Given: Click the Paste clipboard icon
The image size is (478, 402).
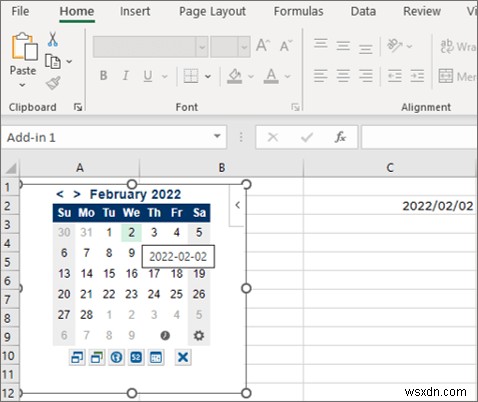Looking at the screenshot, I should [x=24, y=46].
